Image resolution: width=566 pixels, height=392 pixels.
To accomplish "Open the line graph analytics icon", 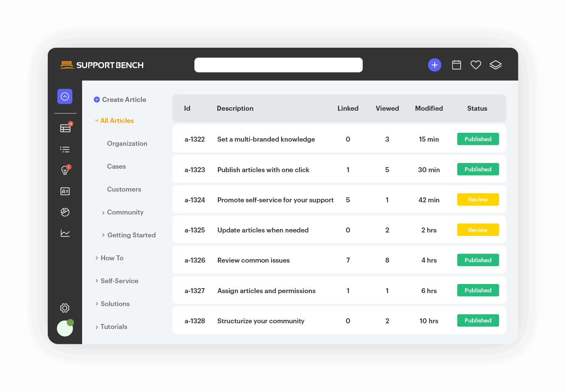I will tap(65, 233).
